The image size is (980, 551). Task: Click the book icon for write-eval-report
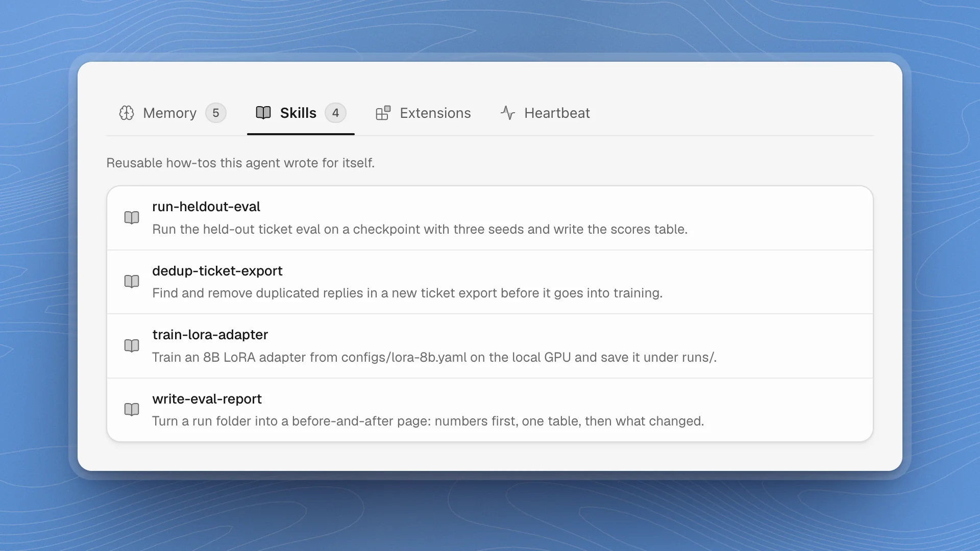[x=132, y=410]
